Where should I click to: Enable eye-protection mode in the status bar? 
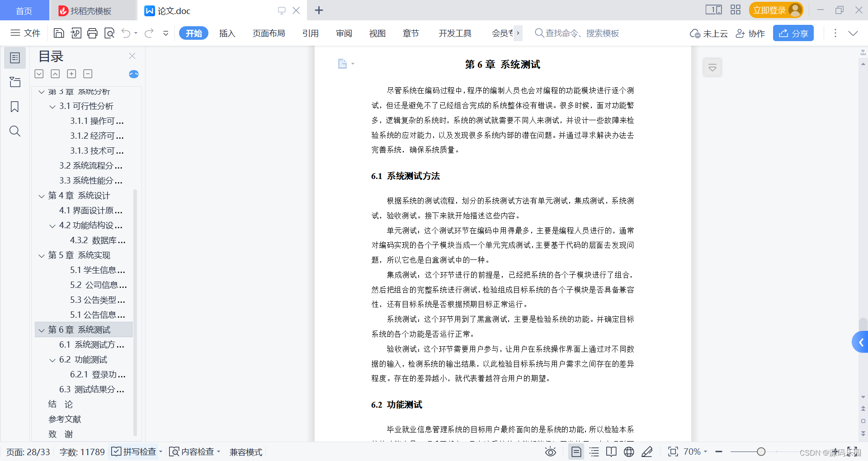[550, 452]
